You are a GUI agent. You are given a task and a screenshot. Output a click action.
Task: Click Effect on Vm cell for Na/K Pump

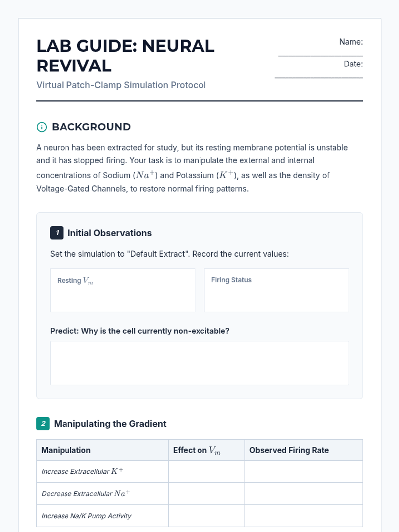coord(206,516)
